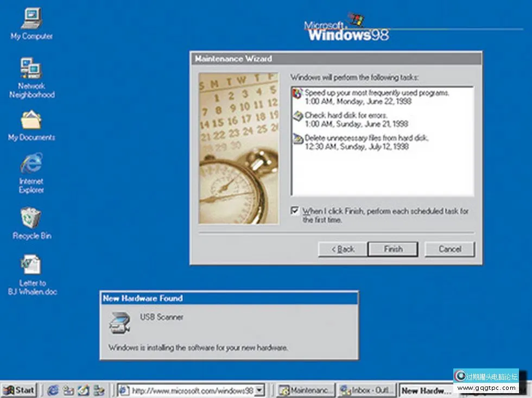Click the Check hard disk task icon

[x=297, y=116]
